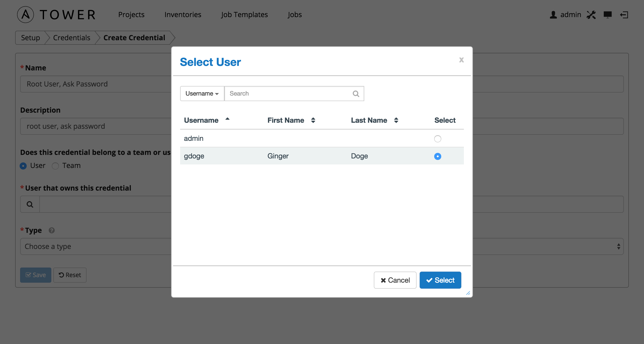Select the admin user radio button
Screen dimensions: 644x344
click(x=438, y=139)
